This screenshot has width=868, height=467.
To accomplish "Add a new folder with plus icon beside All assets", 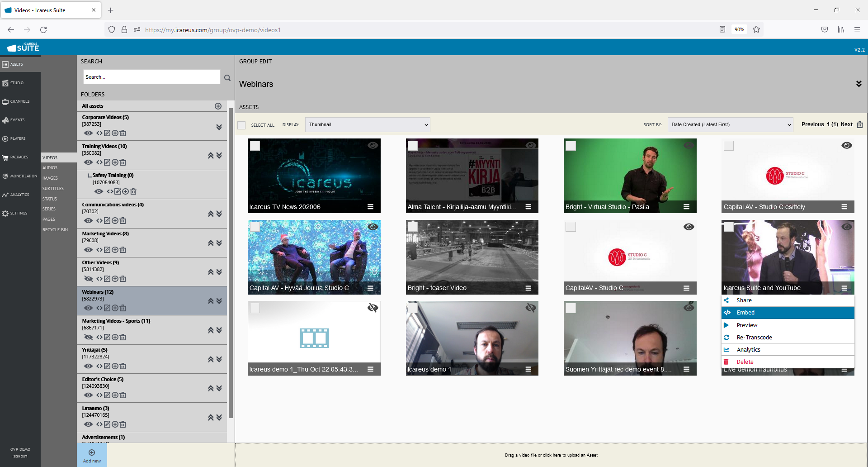I will point(218,106).
